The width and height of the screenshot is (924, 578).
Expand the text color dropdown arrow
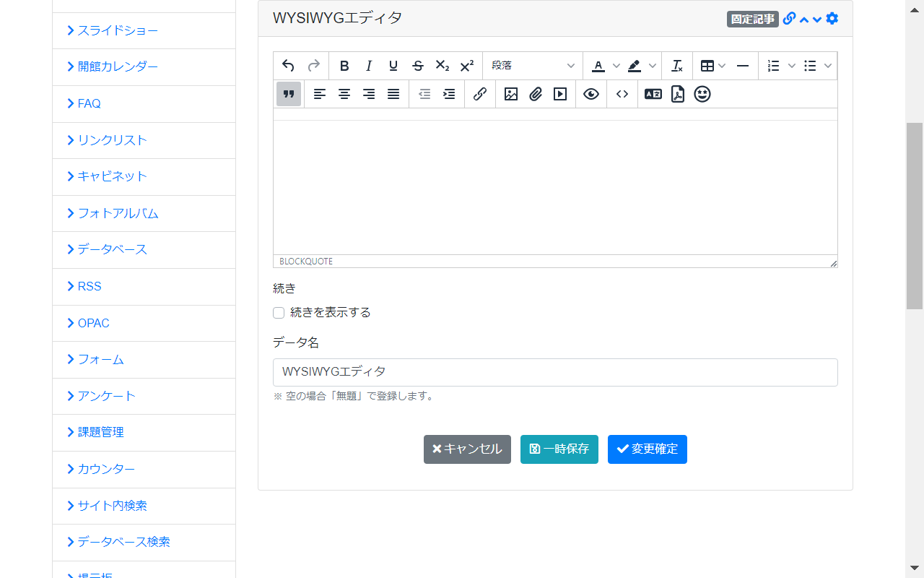(616, 65)
